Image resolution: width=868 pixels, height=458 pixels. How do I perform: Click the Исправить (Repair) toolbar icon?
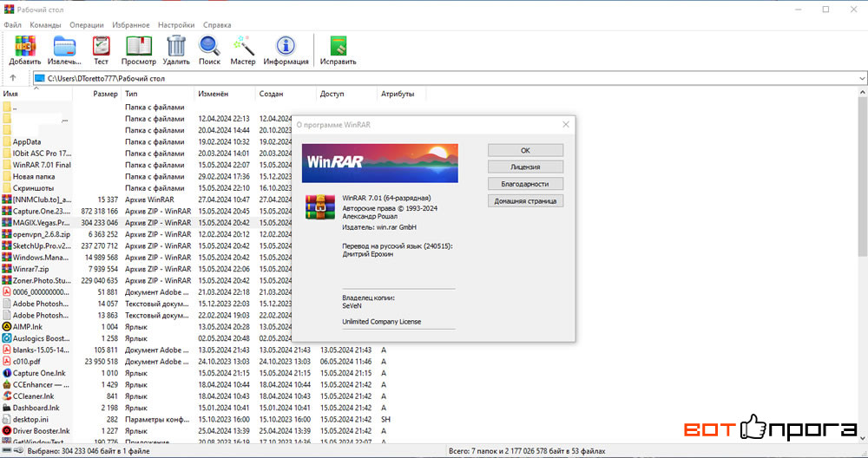338,47
